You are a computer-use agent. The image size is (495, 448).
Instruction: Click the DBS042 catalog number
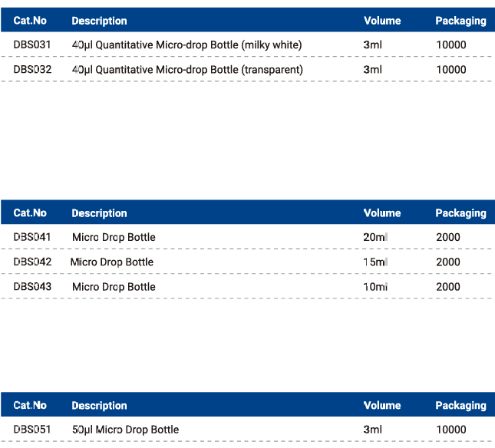[x=32, y=262]
